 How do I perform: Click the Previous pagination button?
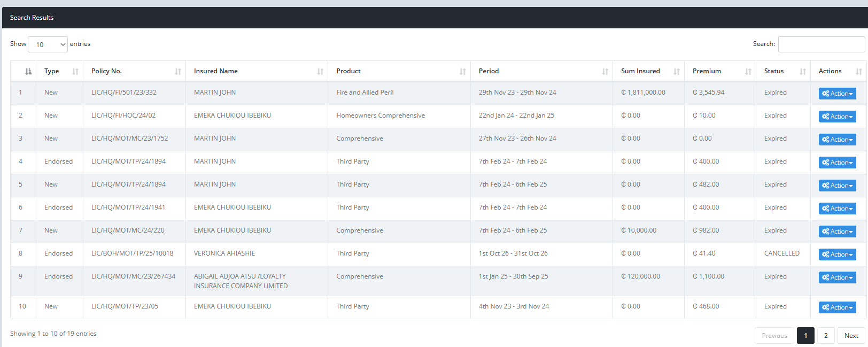(774, 336)
